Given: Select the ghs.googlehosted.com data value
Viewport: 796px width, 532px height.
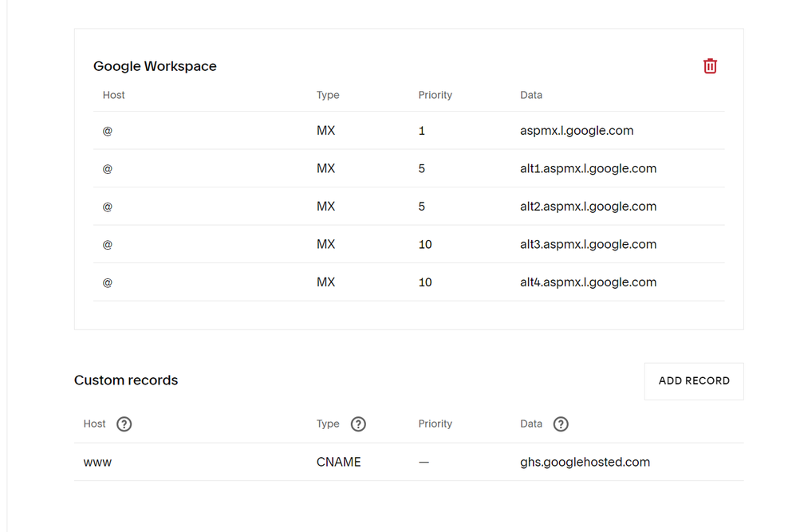Looking at the screenshot, I should click(x=585, y=462).
